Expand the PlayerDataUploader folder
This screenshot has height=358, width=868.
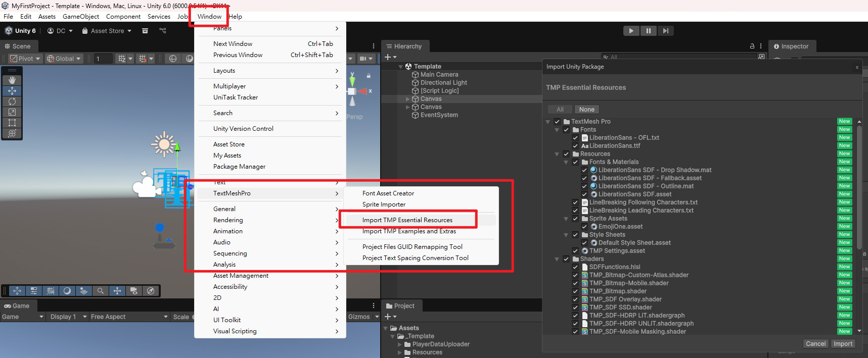tap(400, 344)
